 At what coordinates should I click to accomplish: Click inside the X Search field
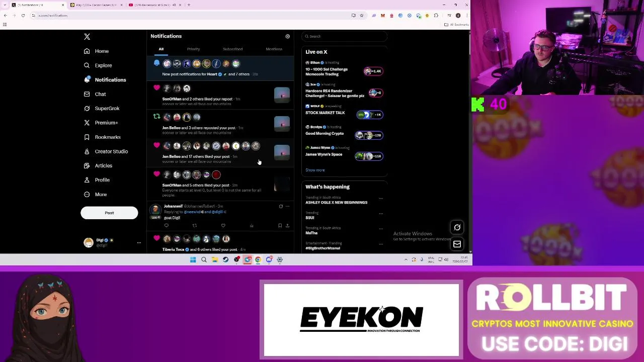tap(345, 36)
